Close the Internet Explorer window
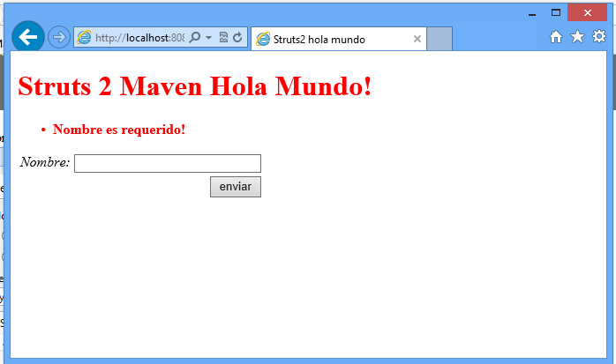Screen dimensions: 616x364 coord(588,12)
